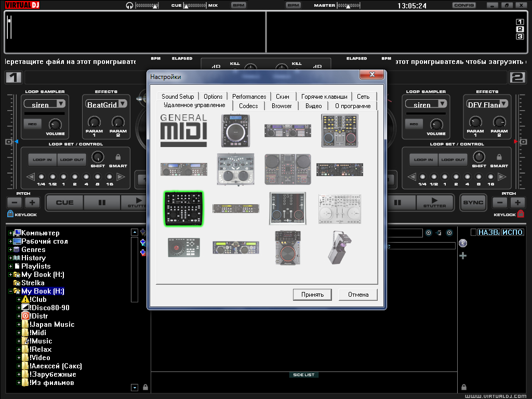The image size is (532, 399).
Task: Select the mixer icon with blue and red sides
Action: pos(288,209)
